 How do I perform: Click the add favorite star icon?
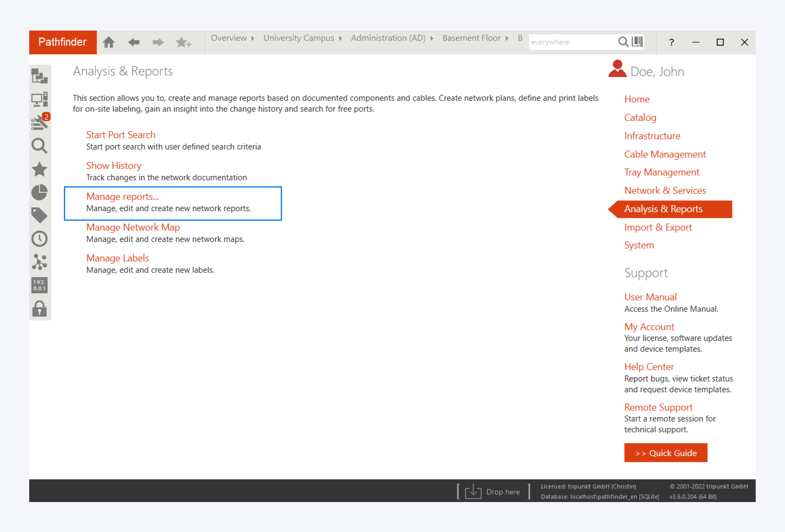(x=183, y=42)
